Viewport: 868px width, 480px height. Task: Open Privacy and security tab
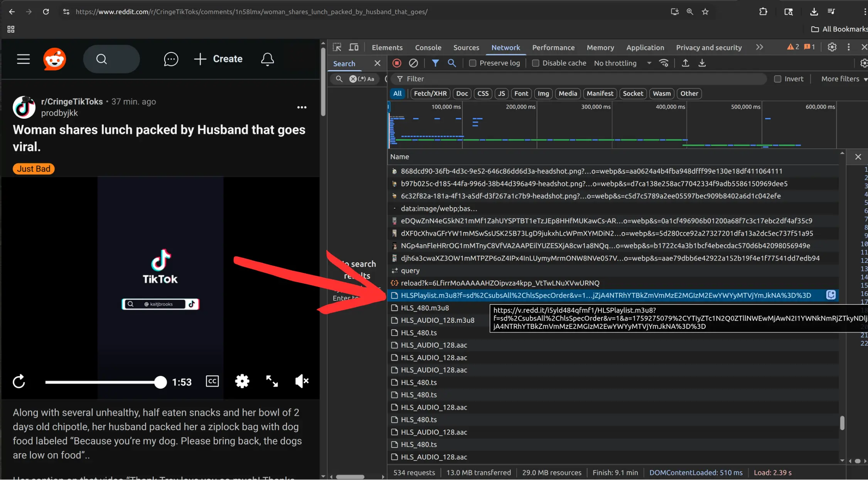click(709, 47)
